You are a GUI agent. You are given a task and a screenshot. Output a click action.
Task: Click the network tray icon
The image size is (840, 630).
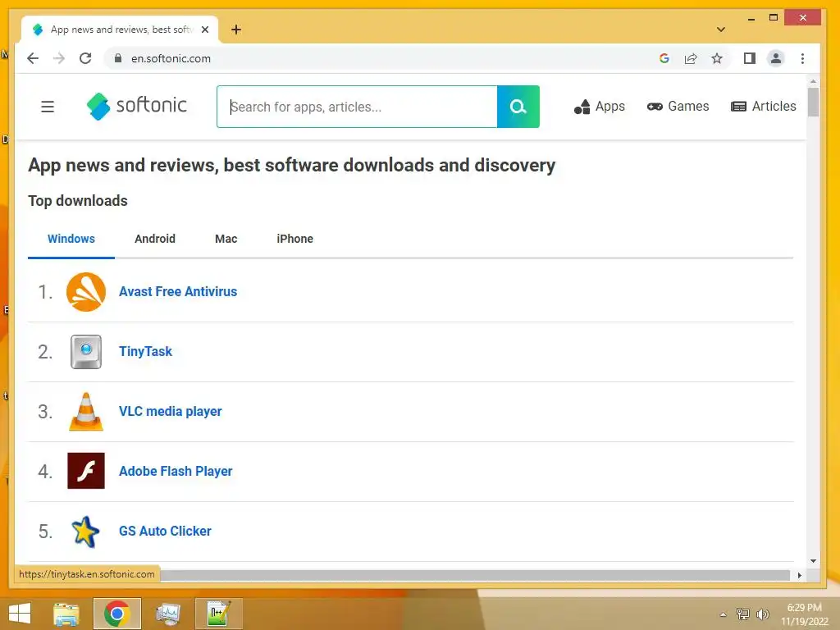point(743,614)
